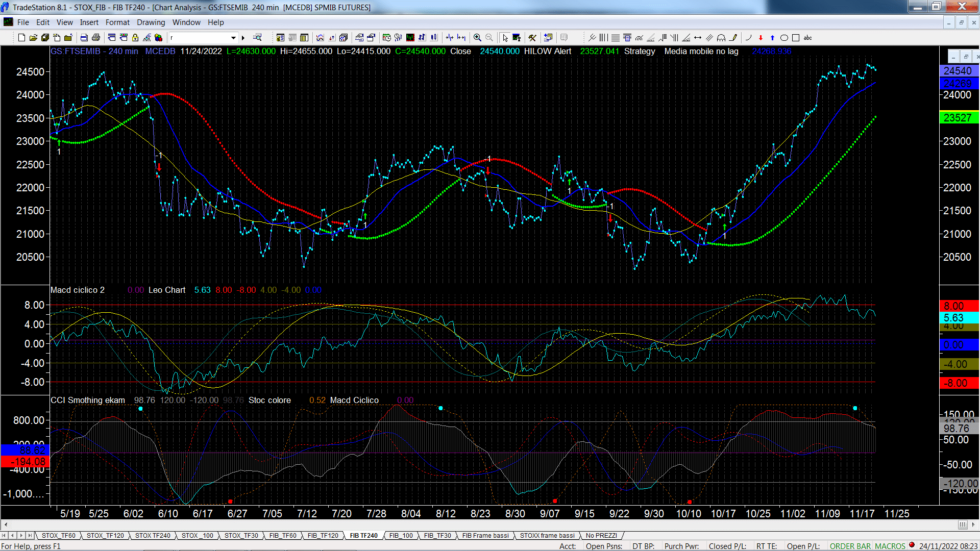Select the curved arc line drawing tool
This screenshot has width=980, height=551.
click(749, 38)
